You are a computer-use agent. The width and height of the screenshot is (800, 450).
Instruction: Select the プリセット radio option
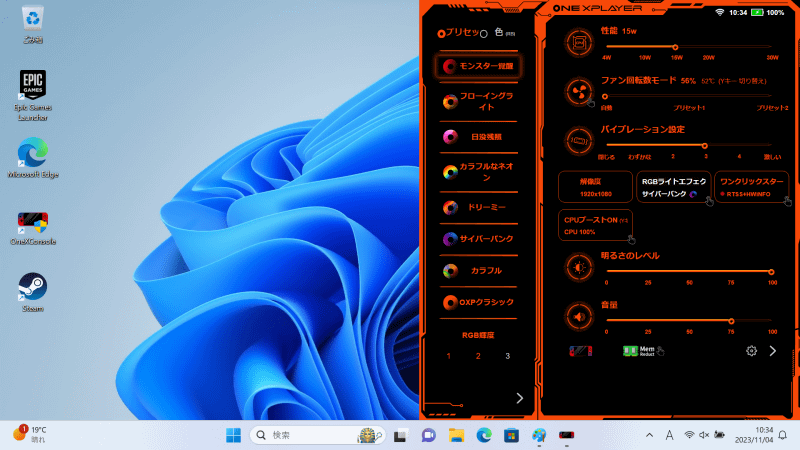(441, 34)
